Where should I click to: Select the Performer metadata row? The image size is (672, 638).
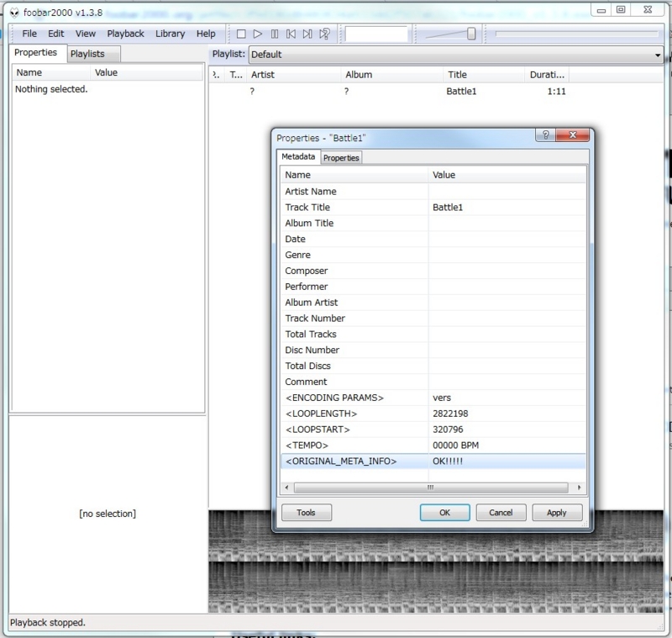coord(433,287)
